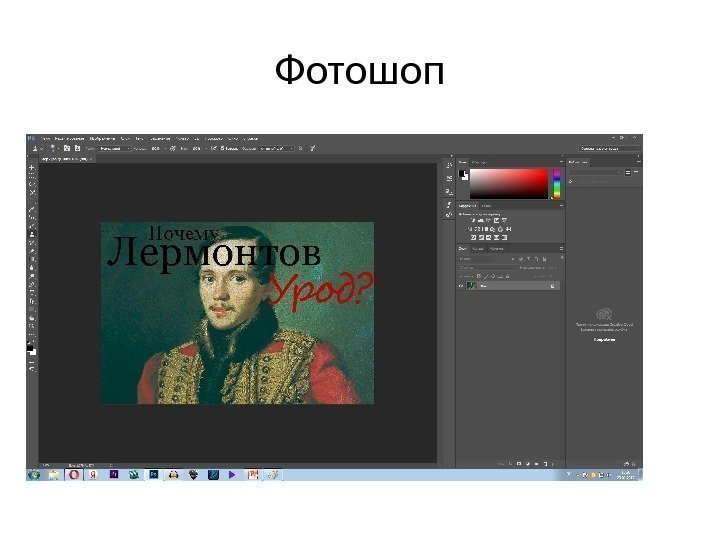Open the Libraries panel library dropdown

pos(596,172)
